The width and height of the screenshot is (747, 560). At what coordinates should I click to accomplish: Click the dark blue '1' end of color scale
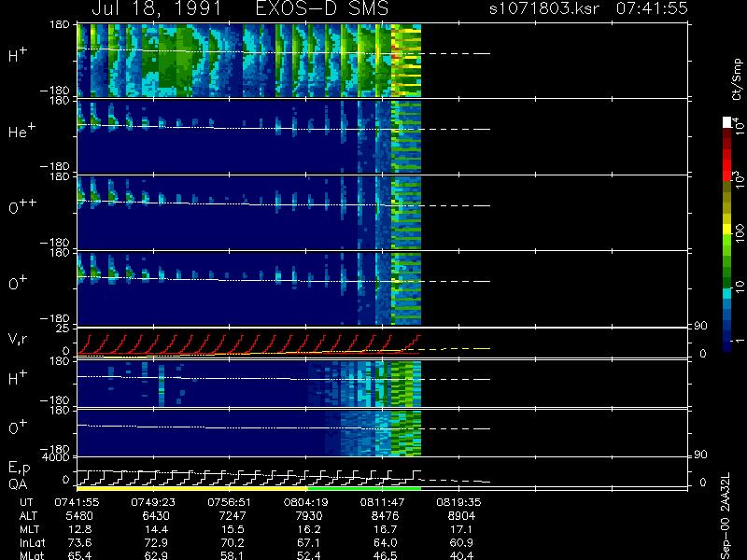(727, 346)
